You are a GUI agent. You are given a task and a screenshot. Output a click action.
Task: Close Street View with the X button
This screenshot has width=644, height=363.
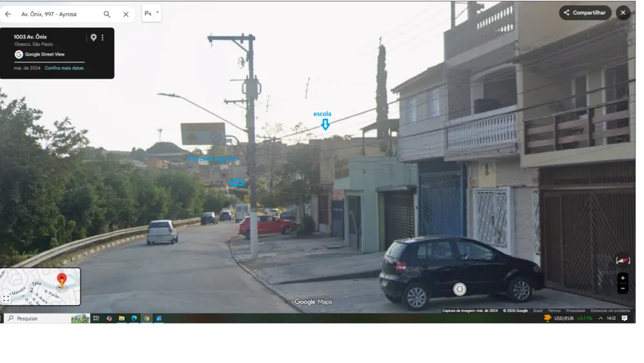[x=623, y=13]
